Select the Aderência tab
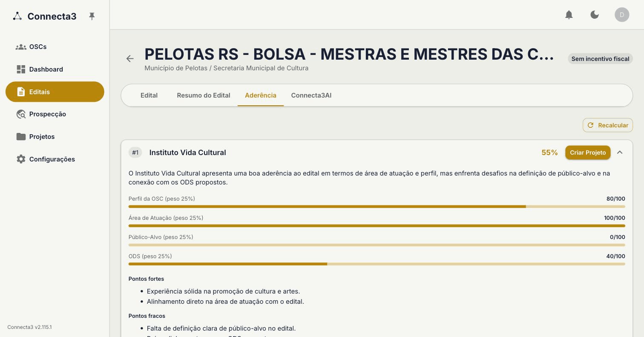The image size is (644, 337). (x=261, y=95)
